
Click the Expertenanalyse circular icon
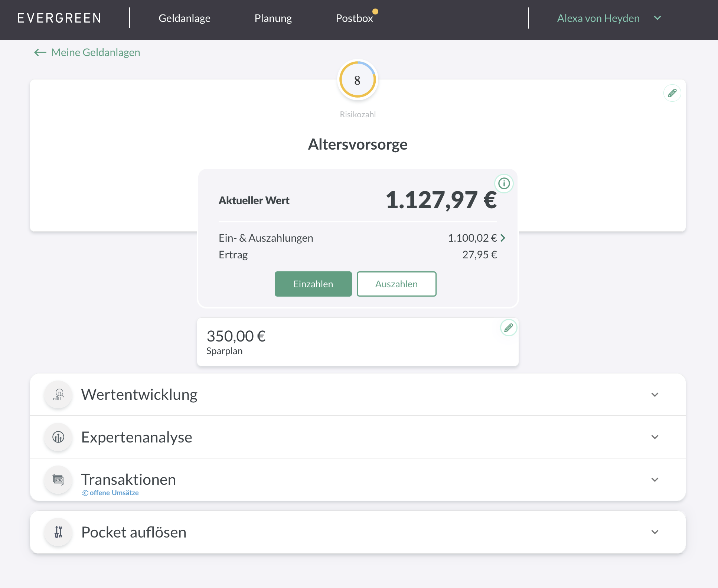tap(58, 437)
